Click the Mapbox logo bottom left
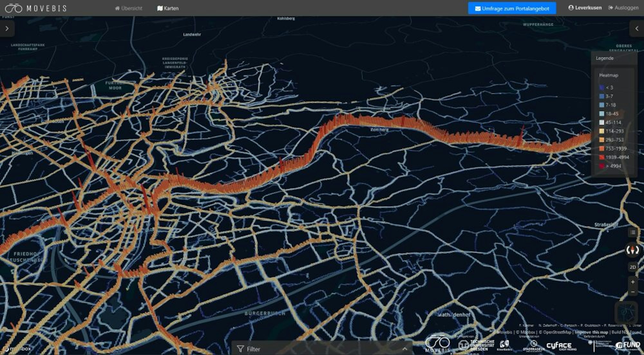Screen dimensions: 644x355 click(17, 349)
